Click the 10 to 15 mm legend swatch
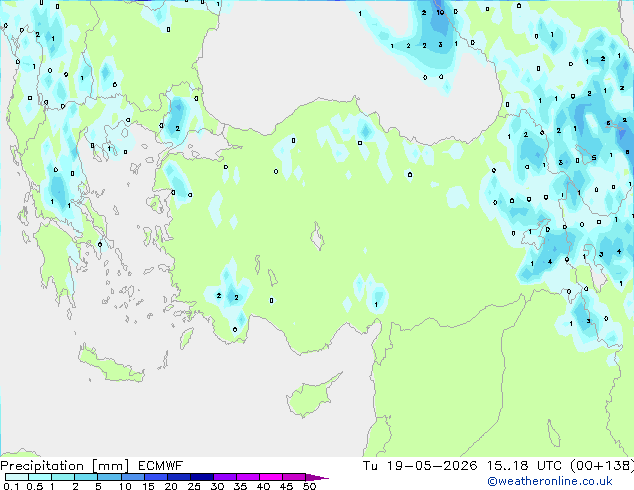Screen dimensions: 634x490 [133, 477]
